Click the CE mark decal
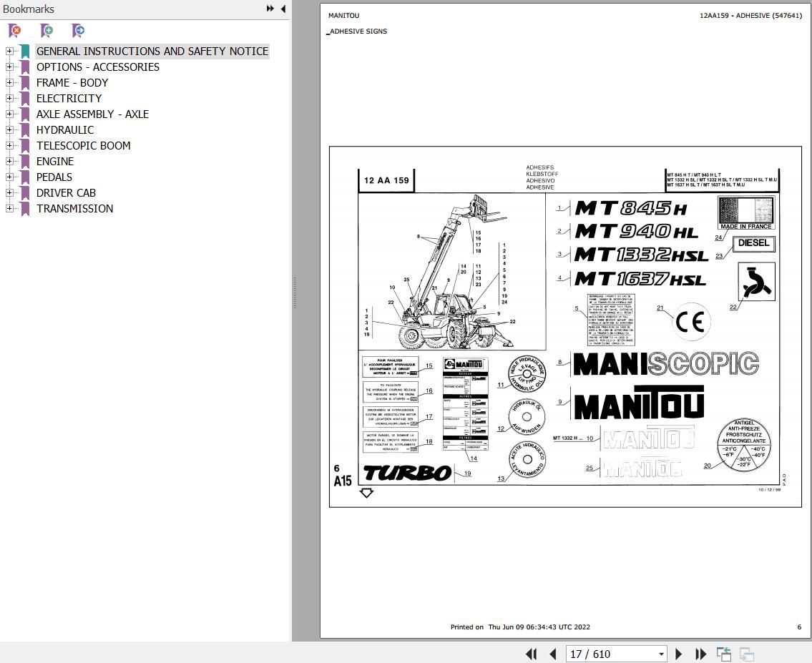The height and width of the screenshot is (663, 812). (691, 322)
